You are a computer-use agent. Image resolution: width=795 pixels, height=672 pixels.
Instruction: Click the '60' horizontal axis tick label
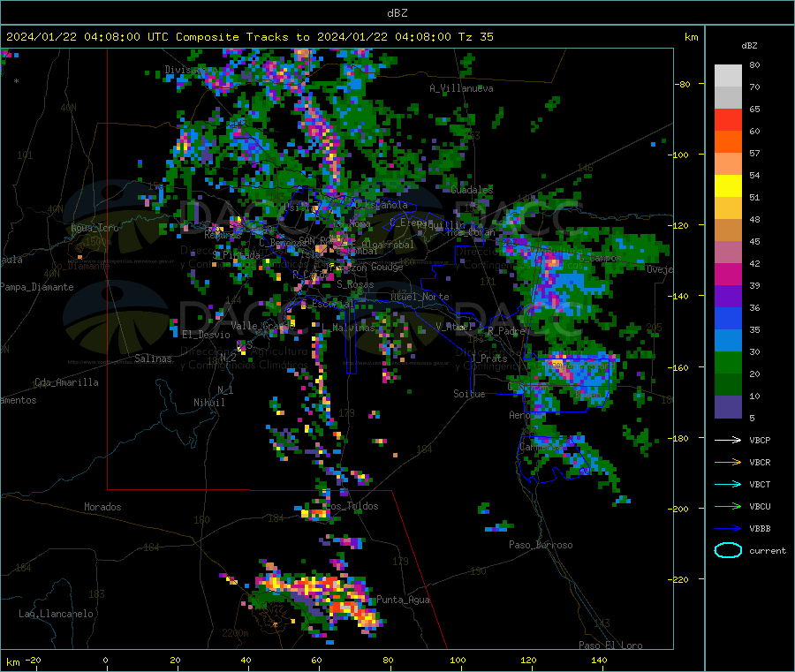click(x=316, y=660)
